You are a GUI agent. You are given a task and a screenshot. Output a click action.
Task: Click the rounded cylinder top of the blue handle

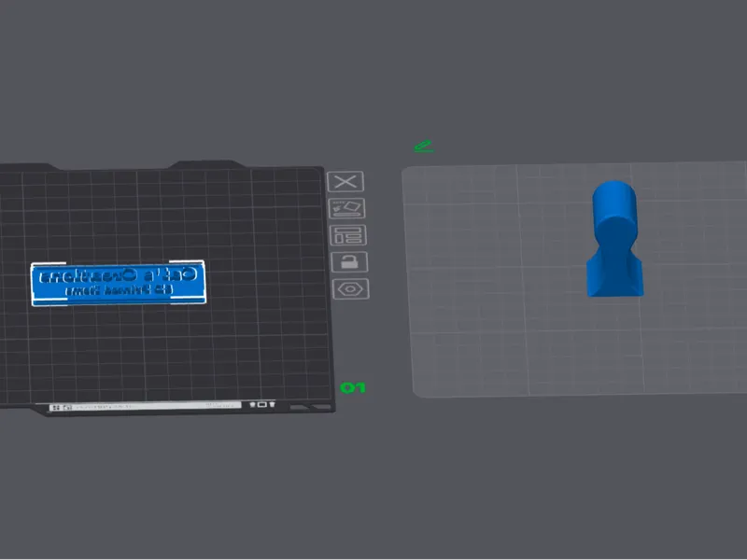(614, 203)
